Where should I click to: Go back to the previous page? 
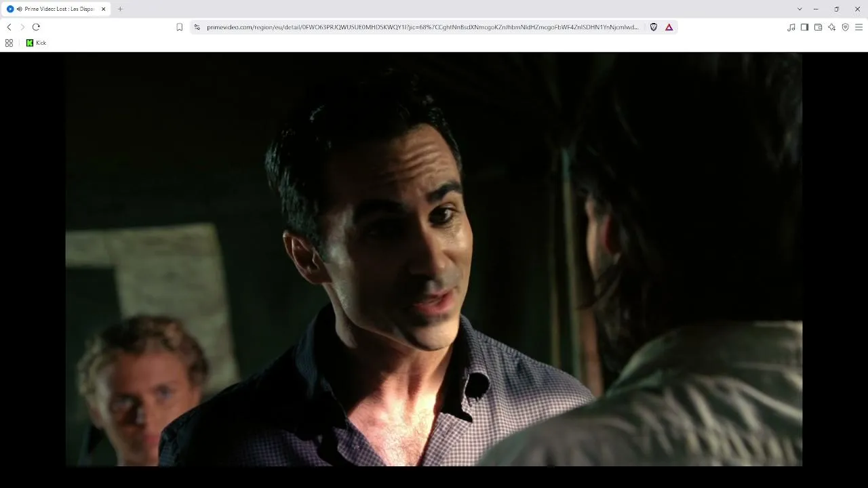[x=9, y=27]
